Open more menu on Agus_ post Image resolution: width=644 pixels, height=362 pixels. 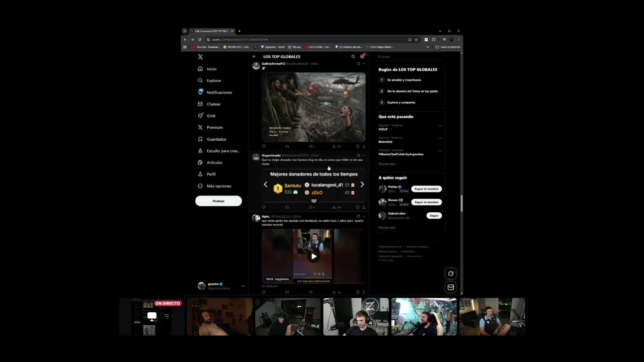coord(364,216)
